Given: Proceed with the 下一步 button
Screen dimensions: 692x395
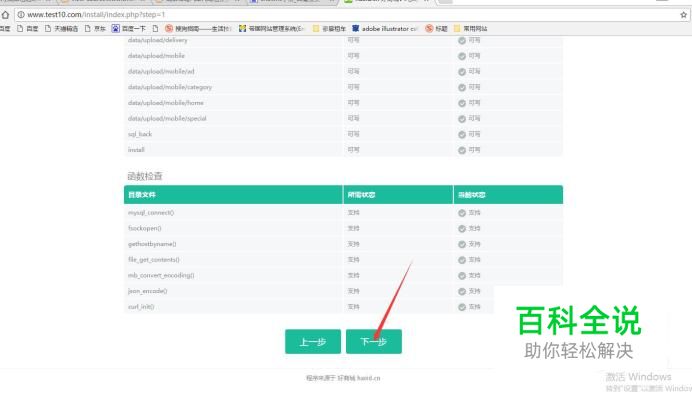Looking at the screenshot, I should (374, 342).
